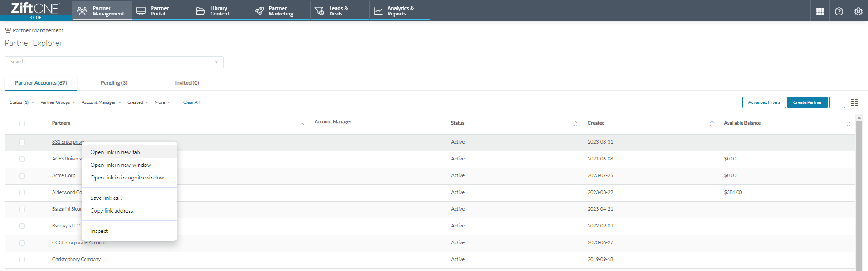Click the Partner Marketing rocket icon
868x271 pixels.
click(x=259, y=11)
